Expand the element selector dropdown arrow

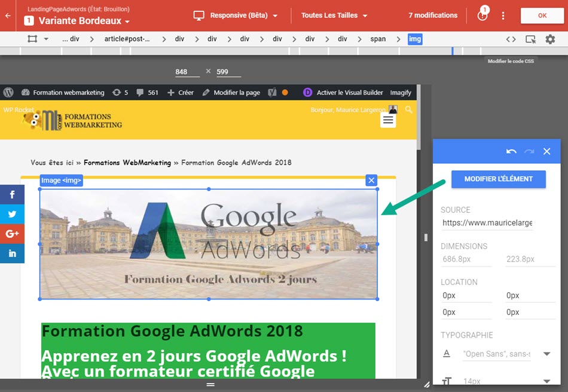[x=46, y=39]
